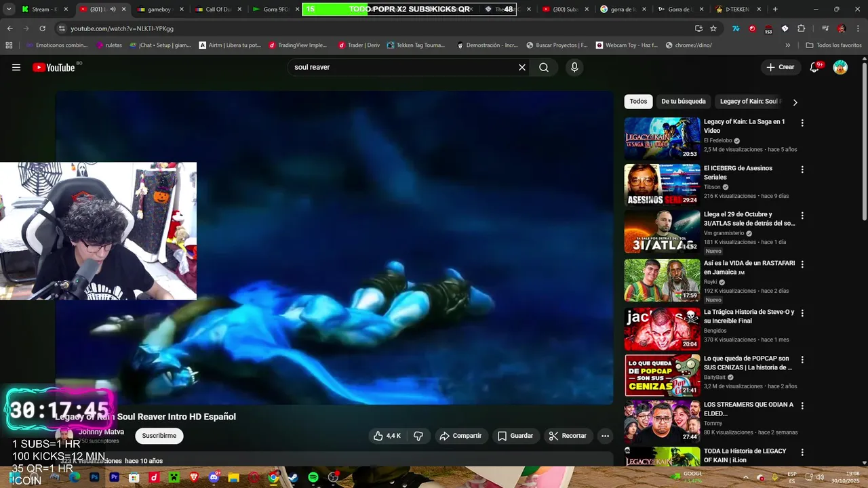Open the Johnny Matva channel name

click(101, 432)
